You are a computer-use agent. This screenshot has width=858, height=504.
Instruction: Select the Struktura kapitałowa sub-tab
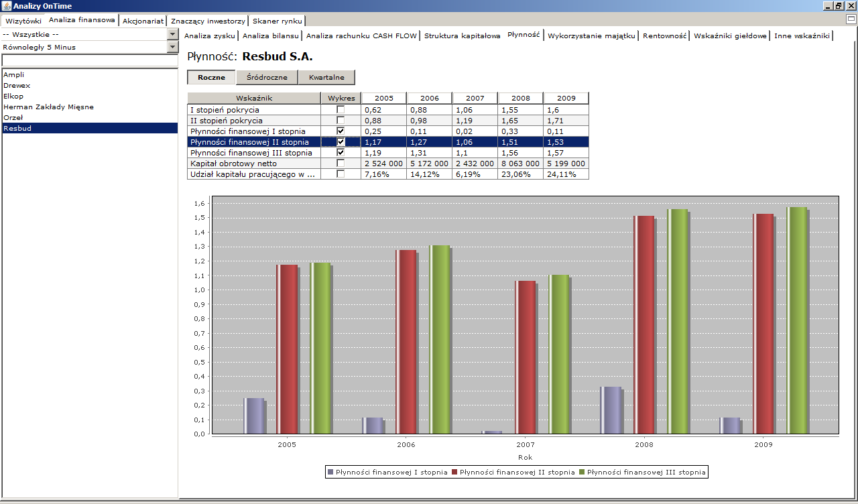[x=462, y=36]
